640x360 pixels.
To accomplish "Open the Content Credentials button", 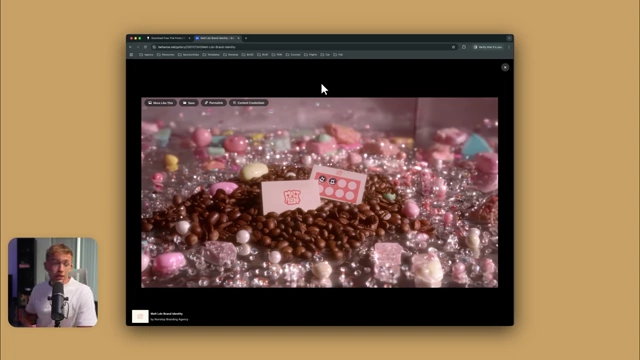I will tap(248, 103).
